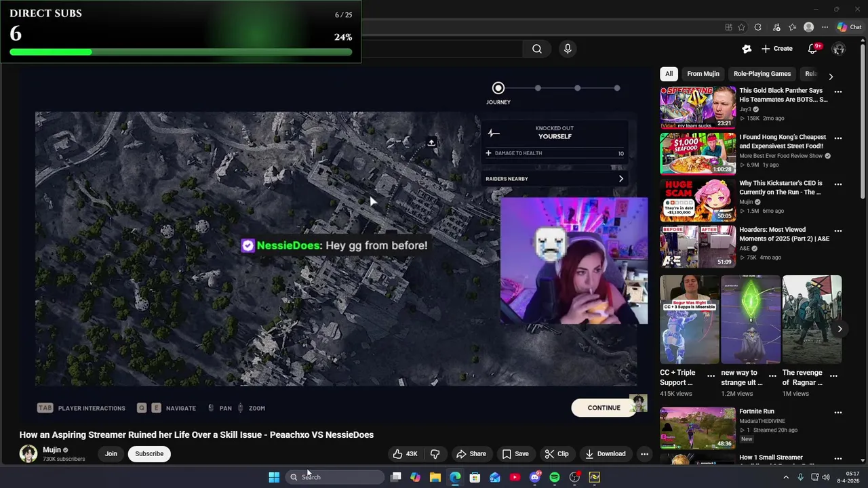Viewport: 868px width, 488px height.
Task: Open YouTube notifications bell
Action: click(812, 49)
